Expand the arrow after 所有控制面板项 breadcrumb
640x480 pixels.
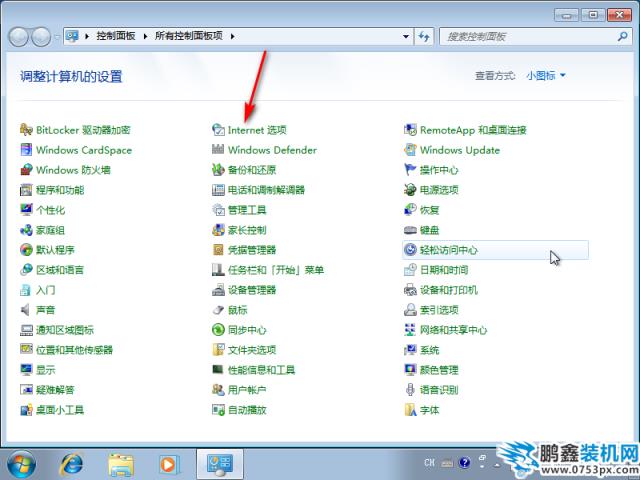pos(233,36)
